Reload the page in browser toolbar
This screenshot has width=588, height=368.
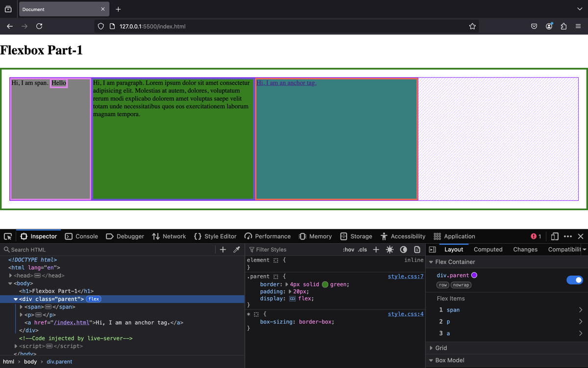(x=39, y=26)
